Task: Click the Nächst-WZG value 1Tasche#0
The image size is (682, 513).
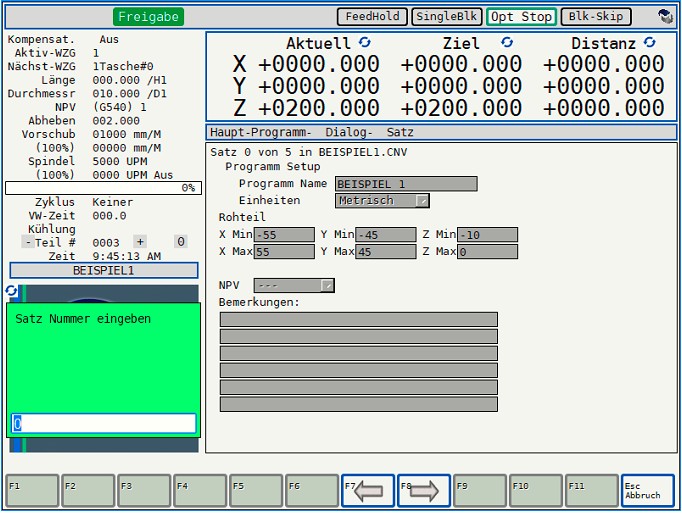Action: (123, 67)
